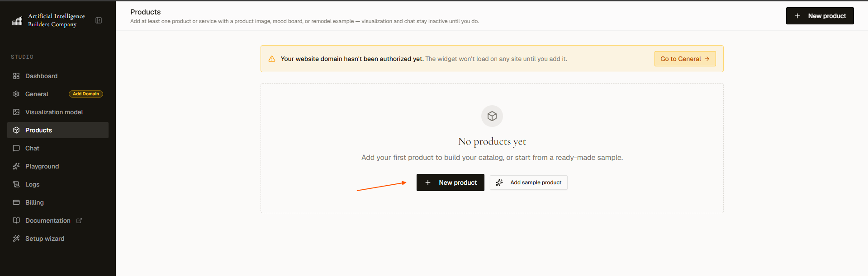
Task: Open the Dashboard menu item
Action: coord(58,76)
